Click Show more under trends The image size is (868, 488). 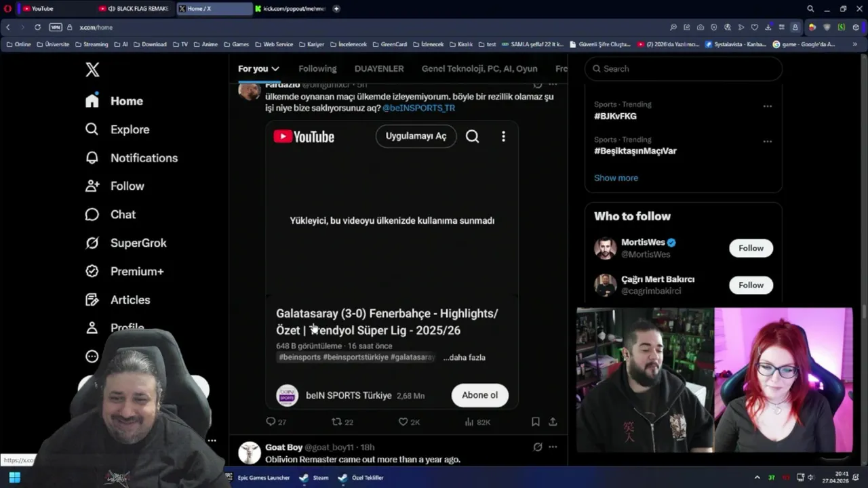[616, 178]
